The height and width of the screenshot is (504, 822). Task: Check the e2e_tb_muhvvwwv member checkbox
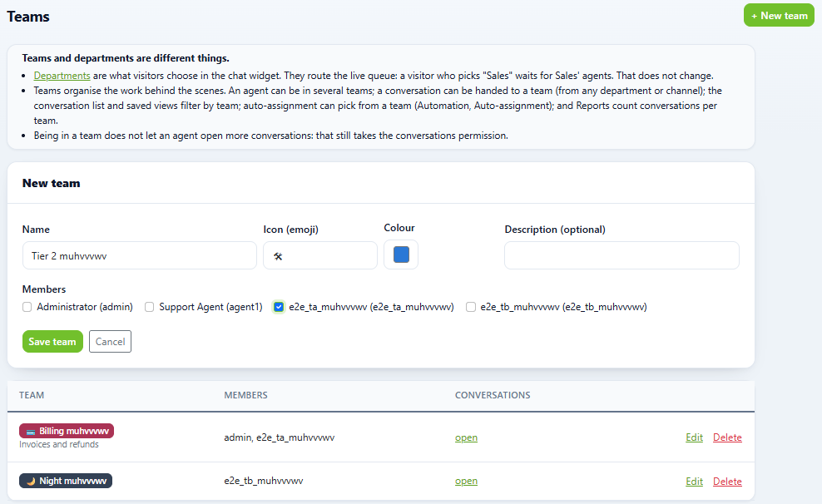coord(471,307)
